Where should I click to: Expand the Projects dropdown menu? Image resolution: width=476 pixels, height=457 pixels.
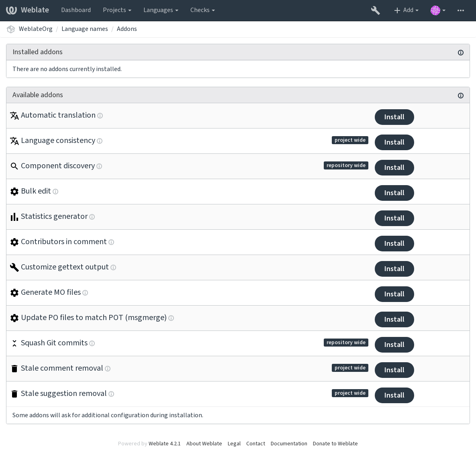pos(117,10)
